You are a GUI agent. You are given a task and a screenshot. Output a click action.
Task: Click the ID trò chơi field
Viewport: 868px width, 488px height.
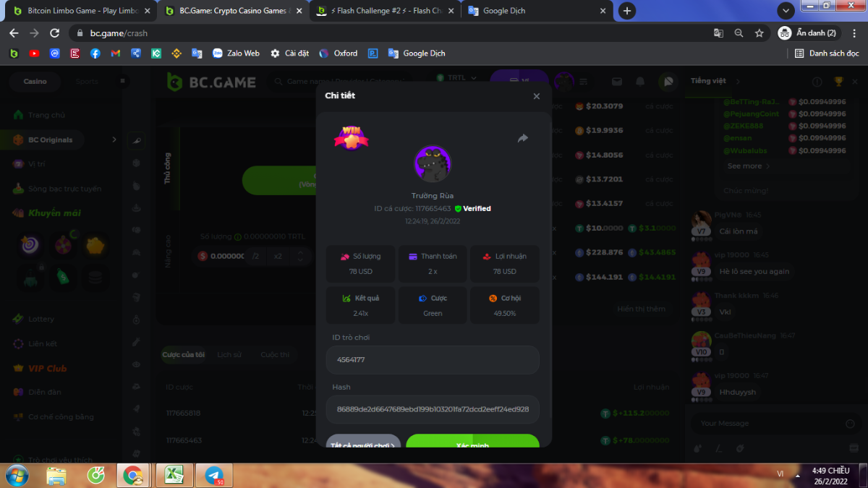pos(433,359)
